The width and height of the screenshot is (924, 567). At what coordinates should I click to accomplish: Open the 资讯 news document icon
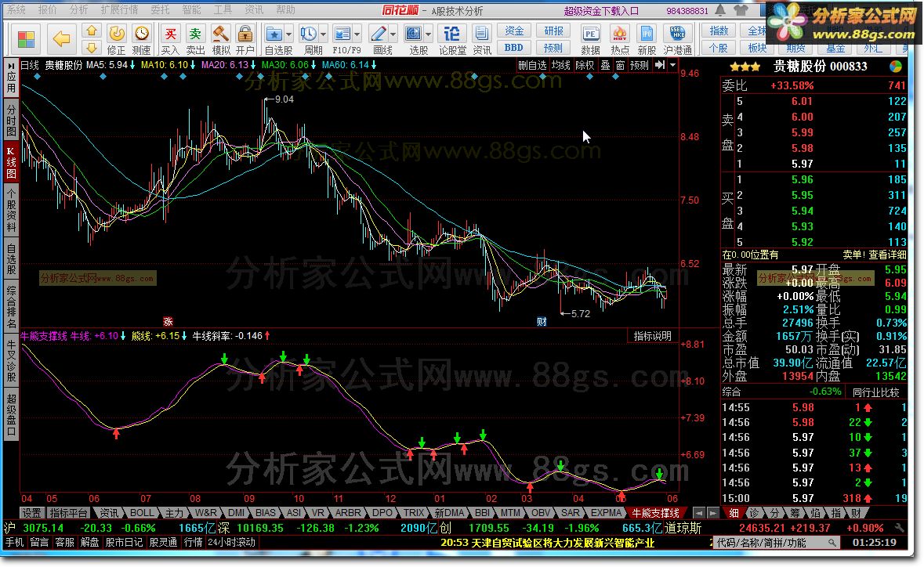point(482,39)
